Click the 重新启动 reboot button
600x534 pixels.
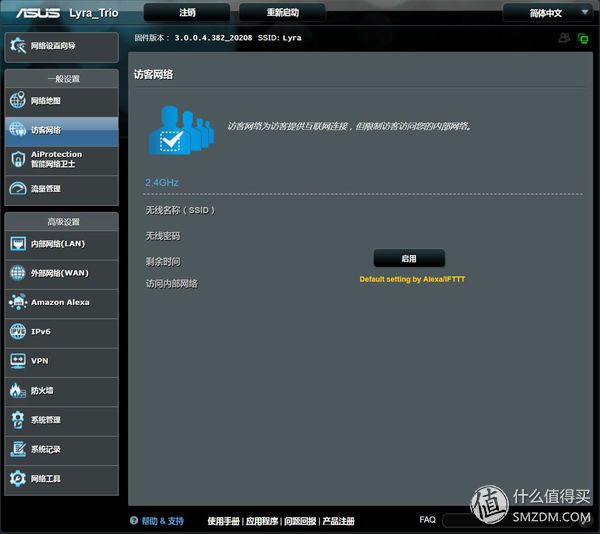[x=282, y=13]
